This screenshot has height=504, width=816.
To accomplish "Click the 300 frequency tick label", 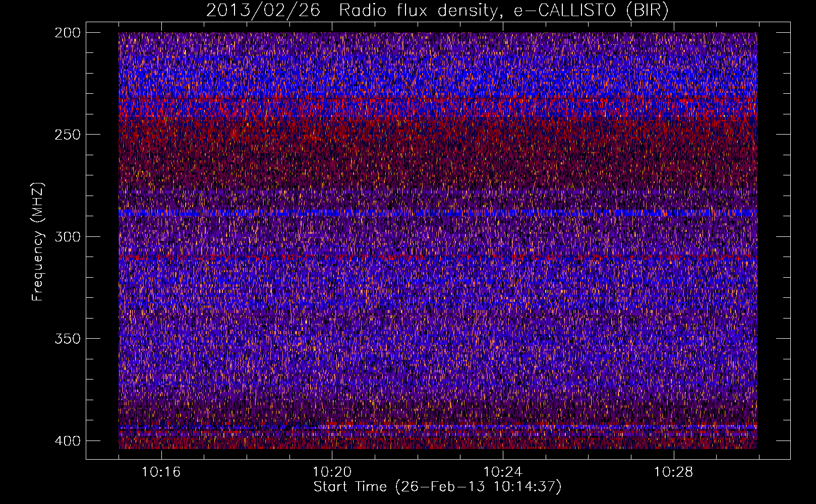I will click(x=67, y=236).
